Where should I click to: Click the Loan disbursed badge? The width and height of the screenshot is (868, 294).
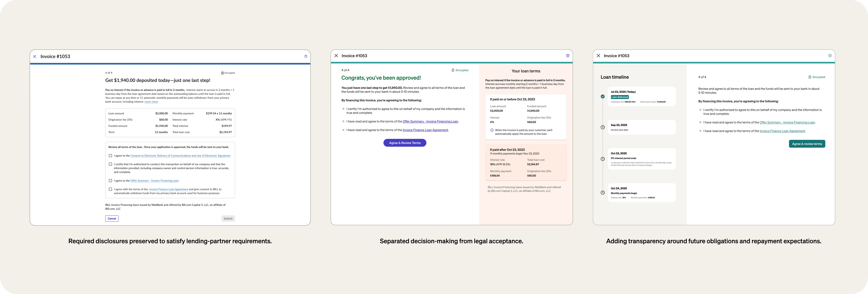(x=620, y=97)
